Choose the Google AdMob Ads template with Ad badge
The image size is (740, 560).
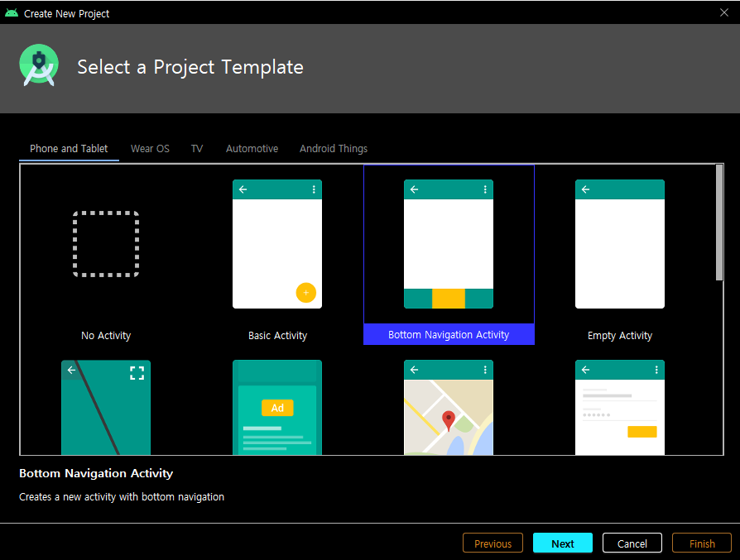point(277,407)
